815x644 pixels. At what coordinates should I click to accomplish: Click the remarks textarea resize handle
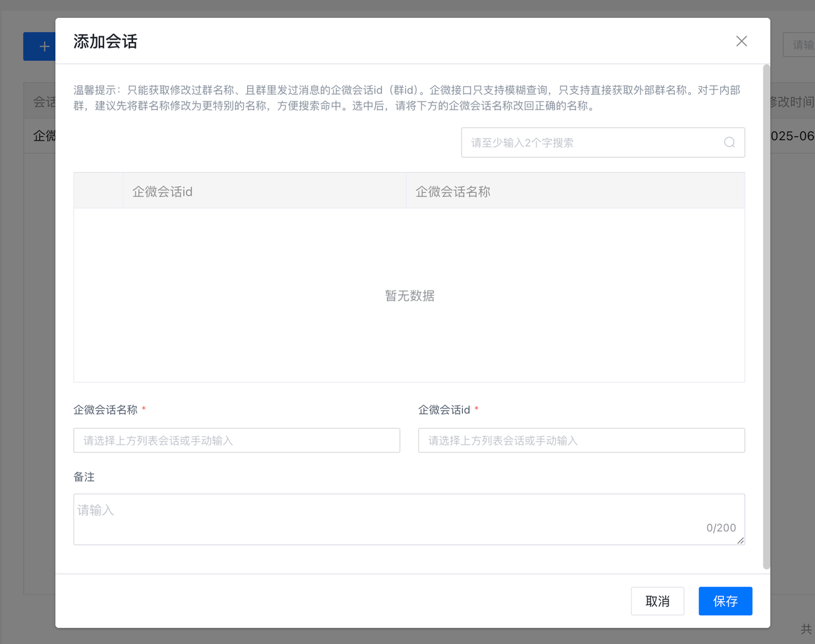(x=740, y=540)
